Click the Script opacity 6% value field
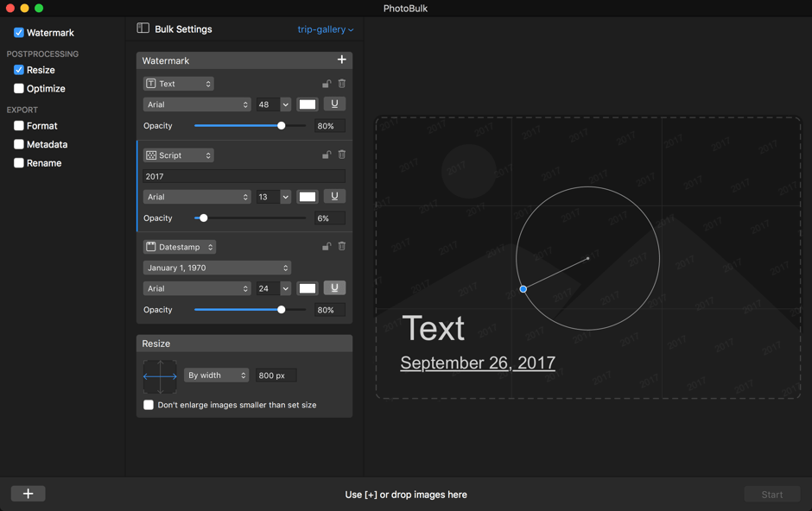The image size is (812, 511). point(330,218)
